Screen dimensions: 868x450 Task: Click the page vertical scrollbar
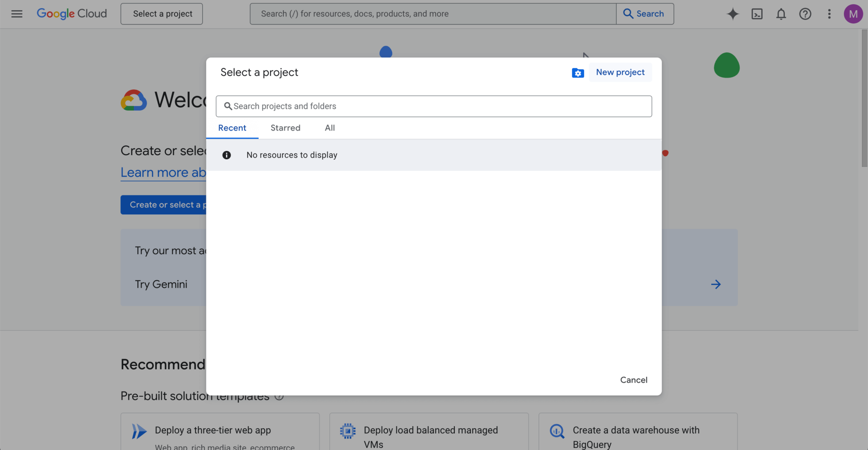864,97
